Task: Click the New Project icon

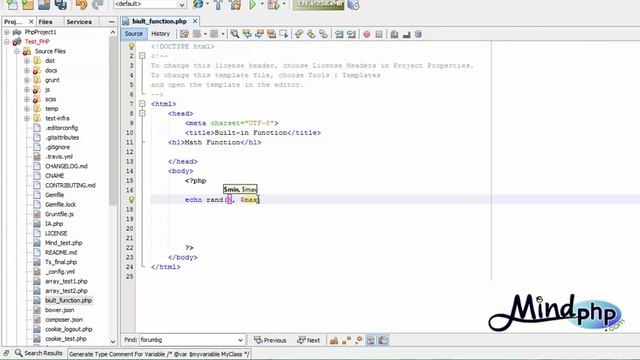Action: (x=28, y=4)
